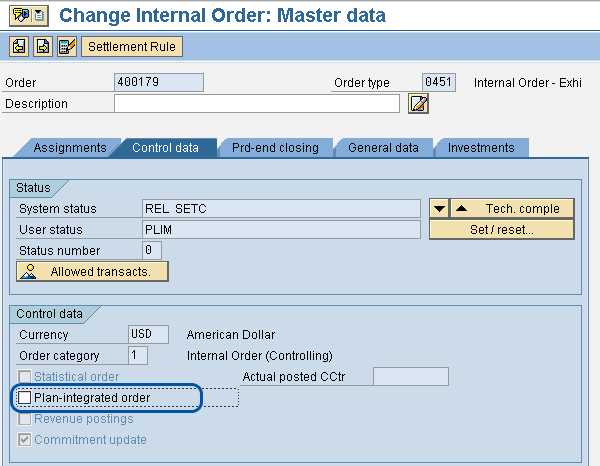
Task: Open the long text editor beside Description
Action: 419,104
